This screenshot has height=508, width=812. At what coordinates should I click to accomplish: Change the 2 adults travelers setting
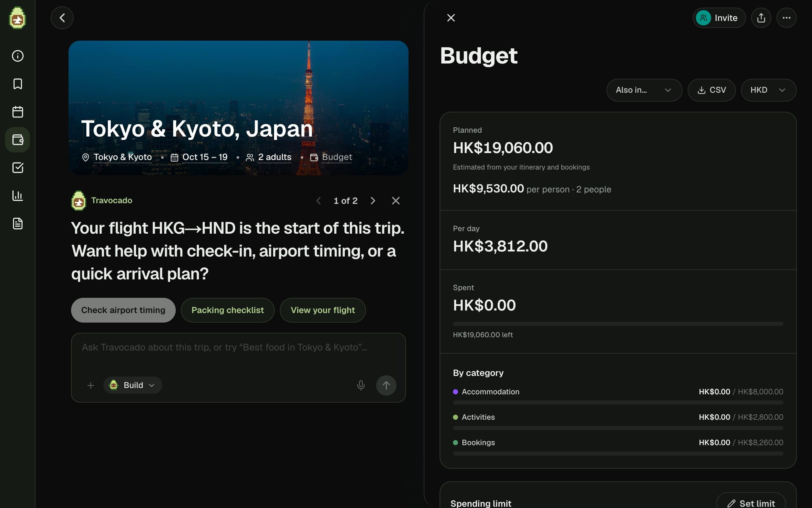274,157
